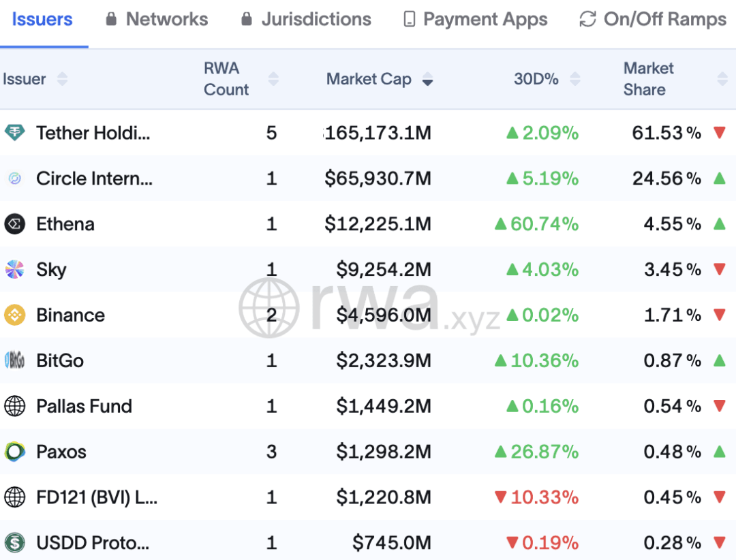
Task: Click the Circle International logo icon
Action: click(14, 178)
